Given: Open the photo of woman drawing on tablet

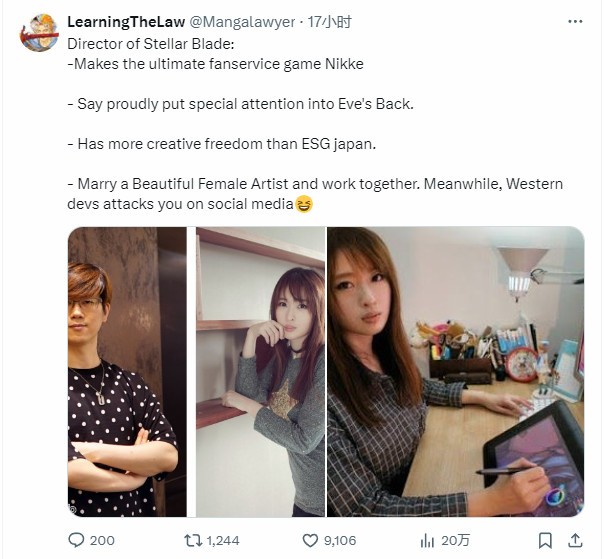Looking at the screenshot, I should pyautogui.click(x=456, y=372).
